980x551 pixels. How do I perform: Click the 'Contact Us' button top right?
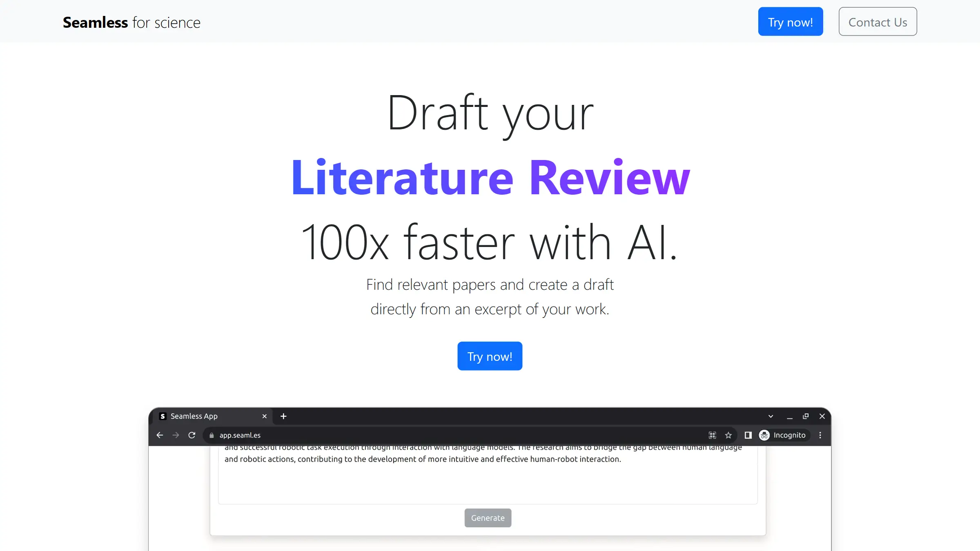878,22
